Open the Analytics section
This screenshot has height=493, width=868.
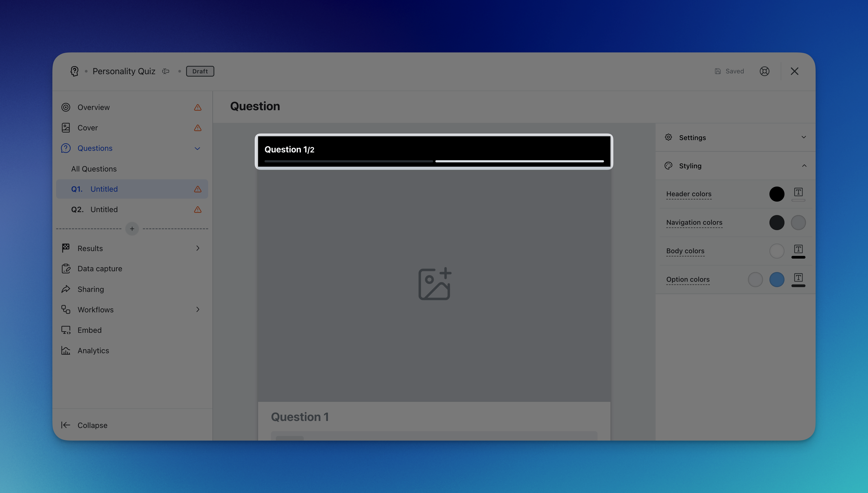pyautogui.click(x=93, y=351)
